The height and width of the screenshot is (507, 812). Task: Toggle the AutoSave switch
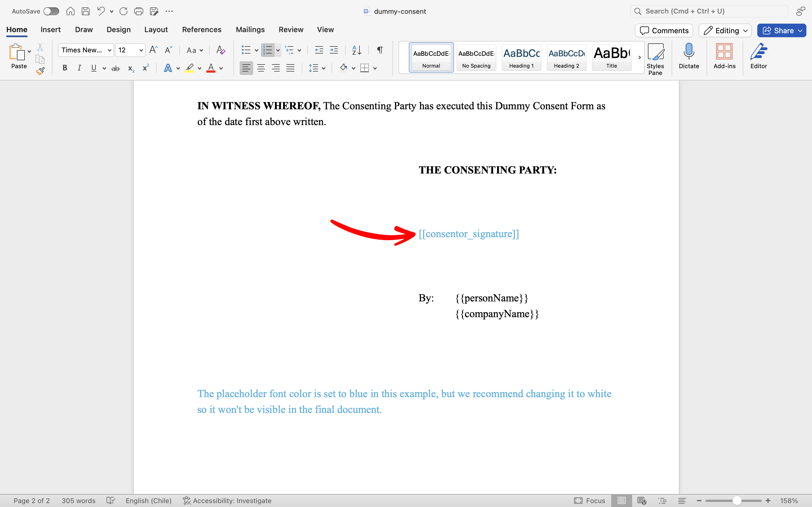click(x=51, y=11)
